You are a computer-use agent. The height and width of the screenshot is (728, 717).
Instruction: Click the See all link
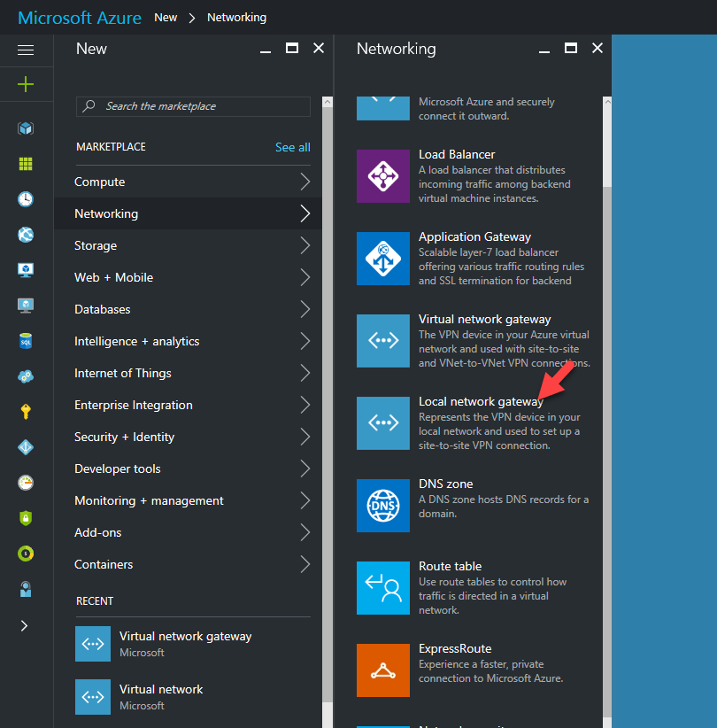click(292, 147)
